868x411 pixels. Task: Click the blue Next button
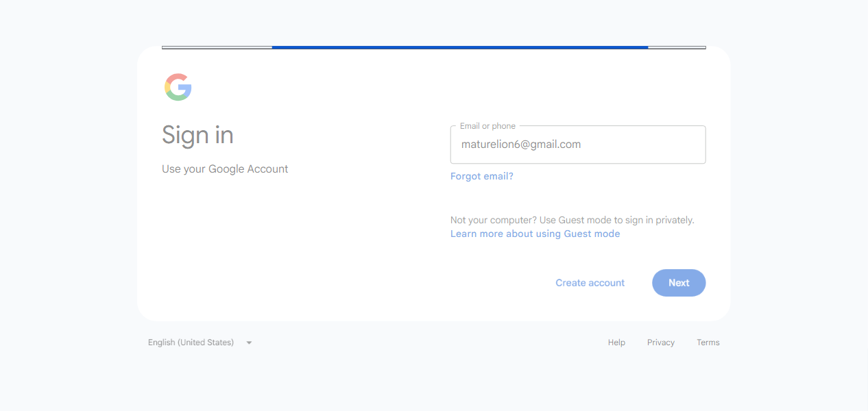coord(679,283)
